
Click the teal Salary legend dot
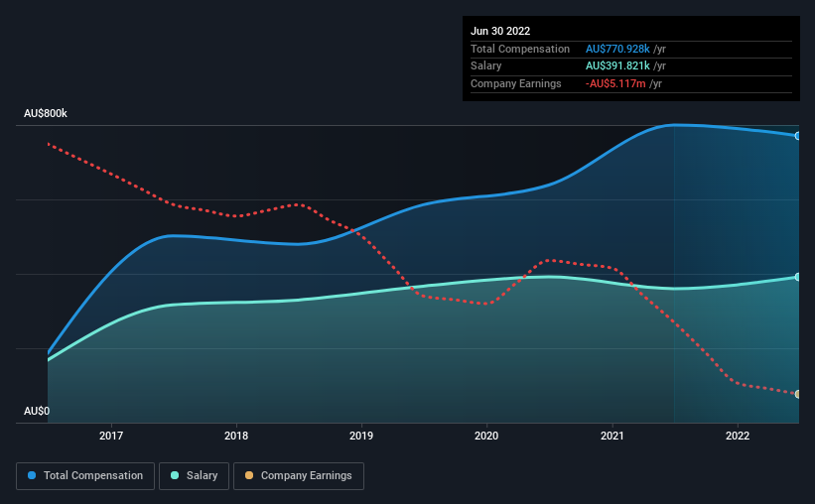pos(175,475)
